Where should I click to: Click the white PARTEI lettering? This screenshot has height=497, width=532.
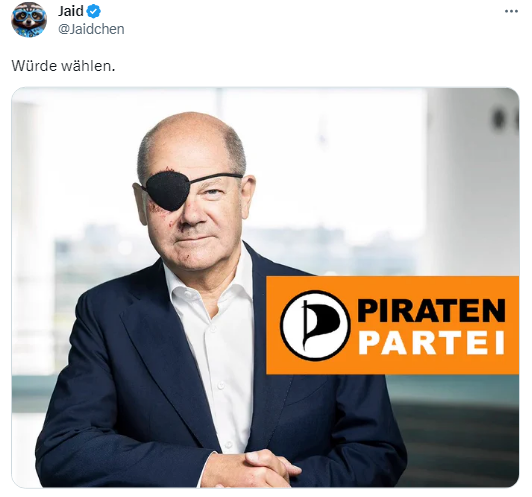(431, 343)
